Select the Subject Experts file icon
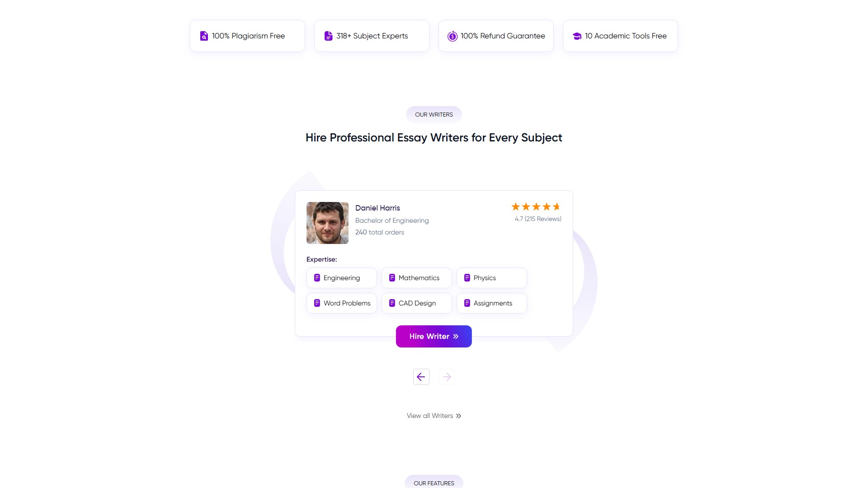The height and width of the screenshot is (488, 868). point(328,36)
